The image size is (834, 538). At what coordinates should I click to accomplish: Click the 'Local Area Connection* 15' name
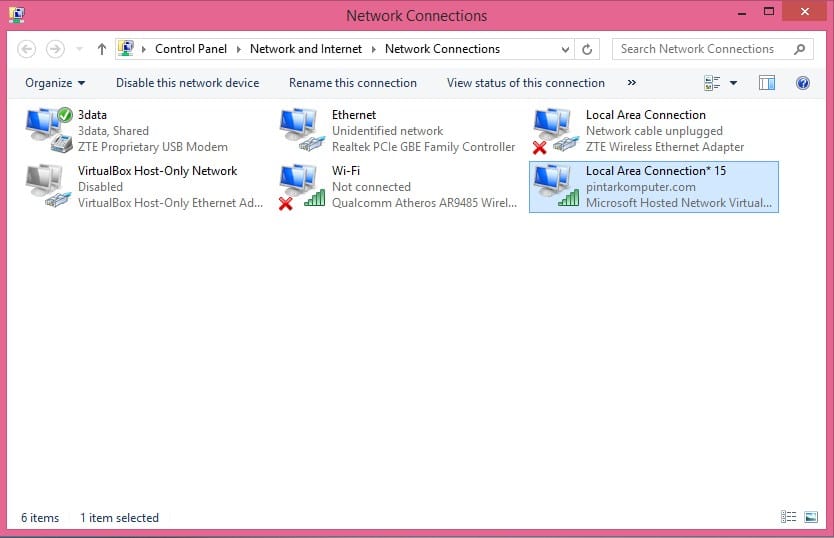point(656,171)
